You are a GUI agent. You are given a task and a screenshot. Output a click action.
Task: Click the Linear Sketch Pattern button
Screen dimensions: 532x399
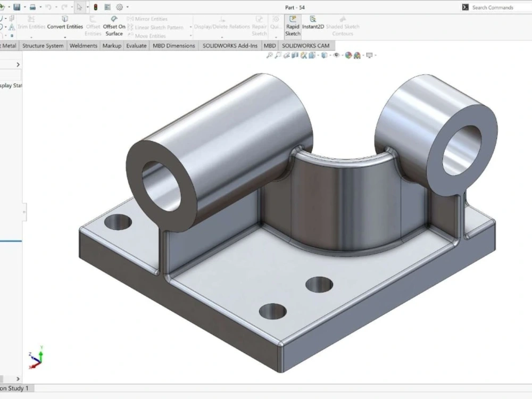156,27
